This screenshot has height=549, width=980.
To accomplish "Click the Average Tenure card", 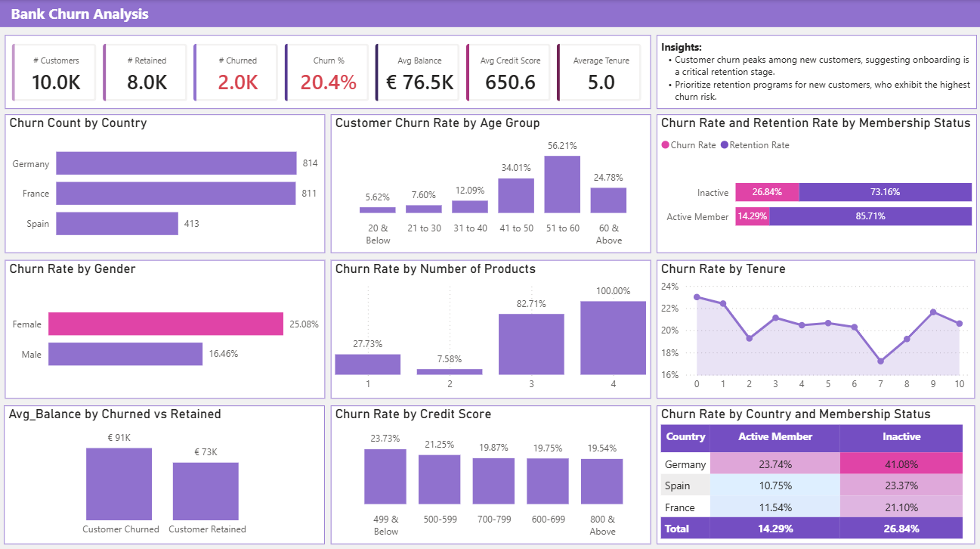I will 599,73.
